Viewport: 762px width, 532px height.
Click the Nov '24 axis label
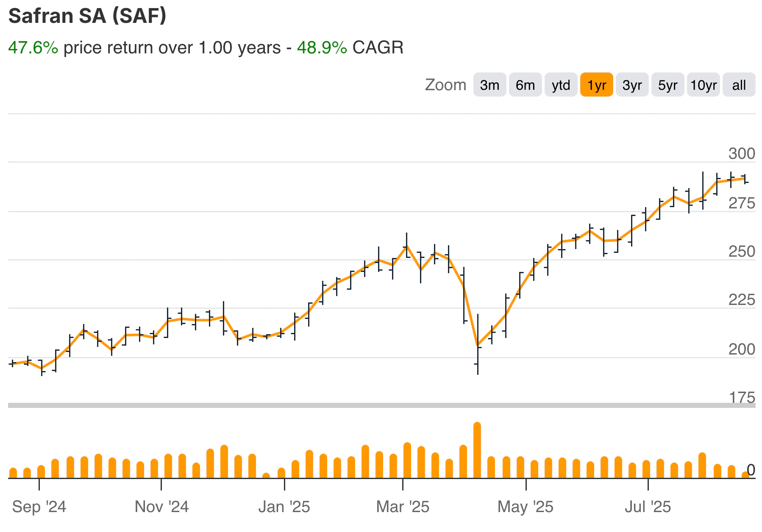point(161,507)
